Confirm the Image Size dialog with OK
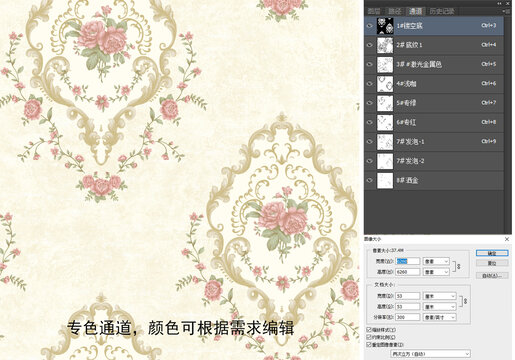 (x=492, y=253)
